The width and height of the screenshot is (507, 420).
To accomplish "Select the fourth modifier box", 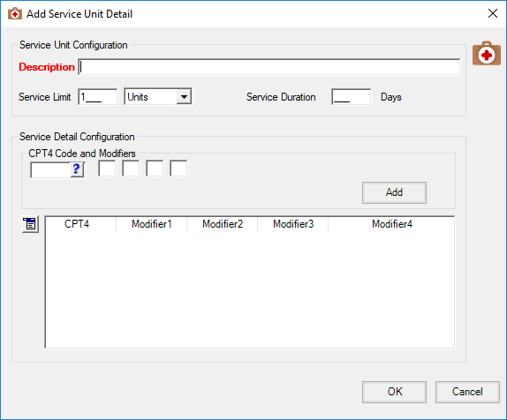I will click(x=178, y=168).
